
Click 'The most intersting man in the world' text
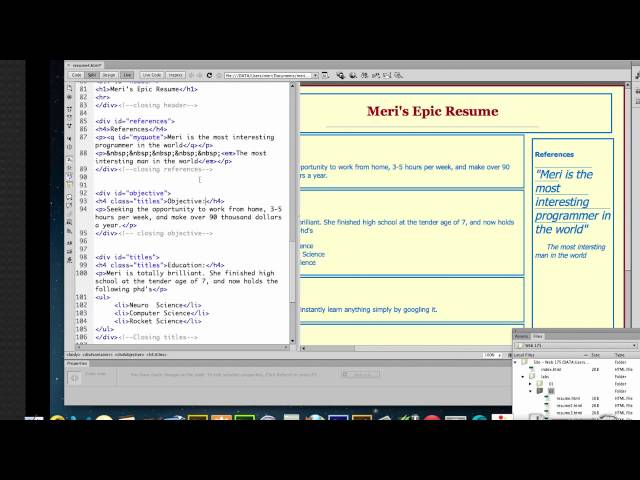(x=570, y=251)
